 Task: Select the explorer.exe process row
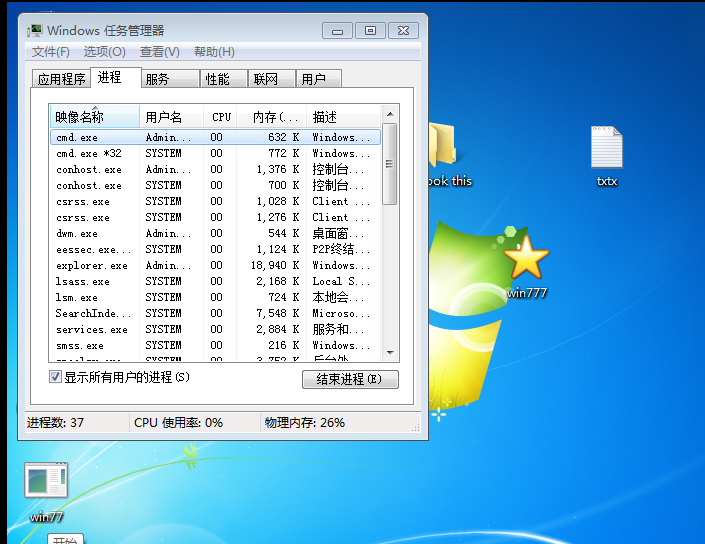[x=215, y=266]
